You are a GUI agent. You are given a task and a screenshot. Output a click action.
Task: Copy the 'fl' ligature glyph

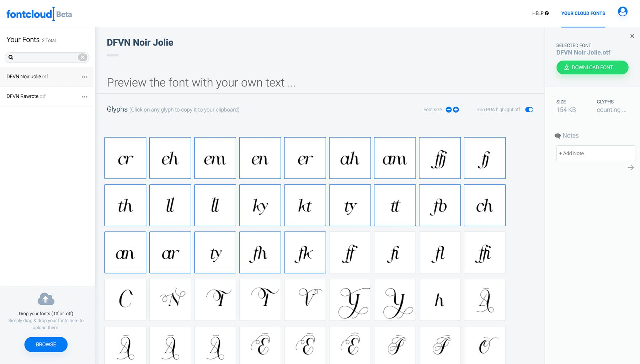coord(440,252)
